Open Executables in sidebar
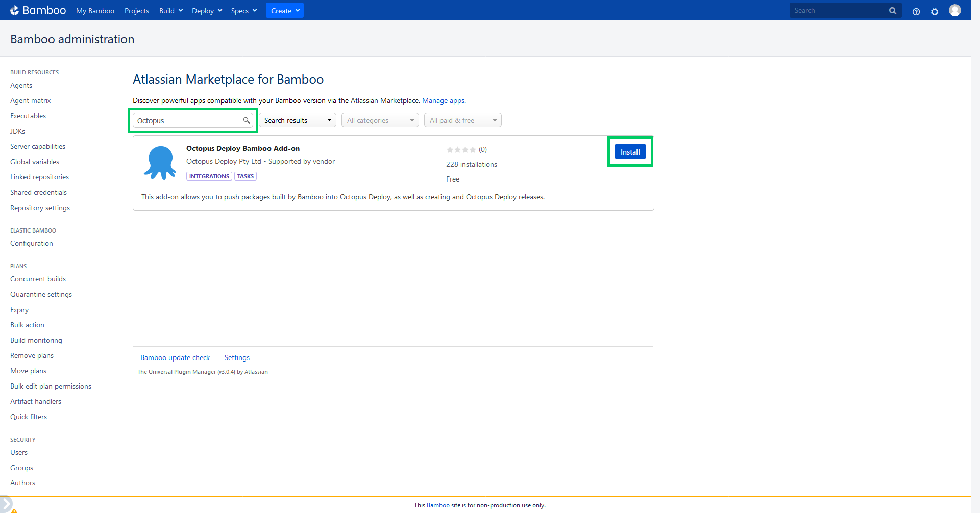 point(28,116)
